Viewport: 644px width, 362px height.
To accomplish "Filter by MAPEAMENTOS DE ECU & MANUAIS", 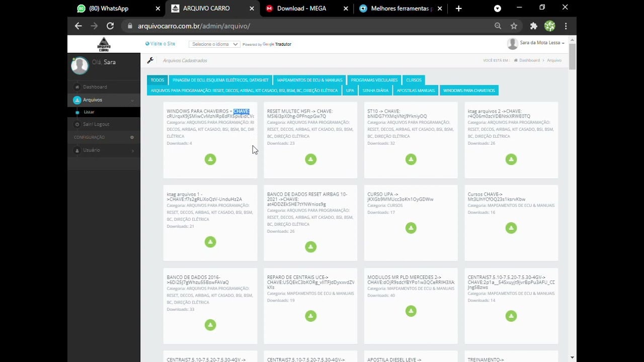I will [309, 80].
